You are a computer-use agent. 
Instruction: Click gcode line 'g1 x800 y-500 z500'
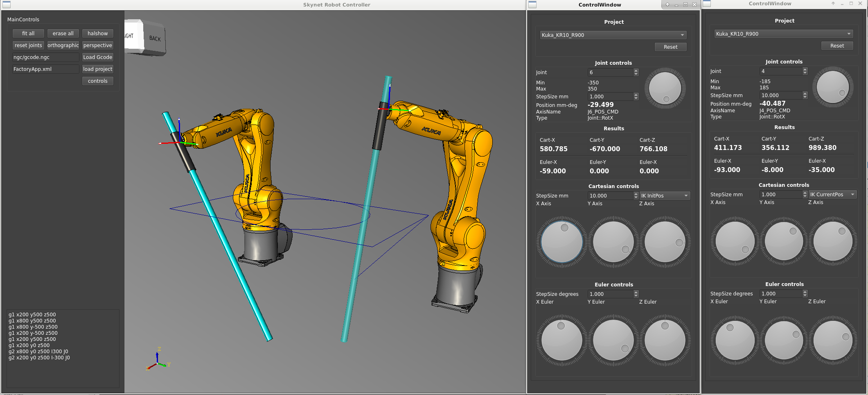point(33,327)
